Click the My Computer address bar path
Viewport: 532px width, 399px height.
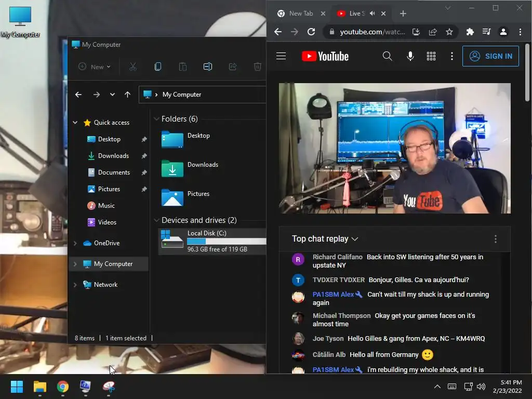tap(181, 95)
